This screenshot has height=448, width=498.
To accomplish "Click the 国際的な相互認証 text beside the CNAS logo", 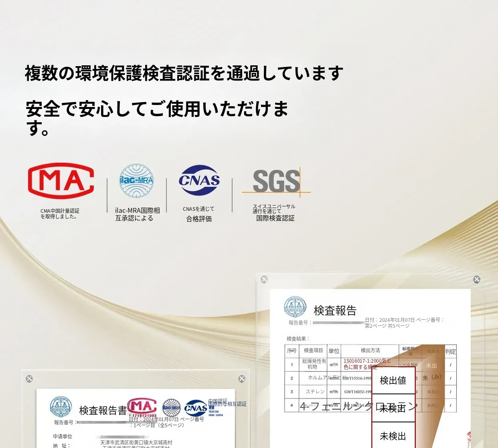I will click(x=227, y=404).
